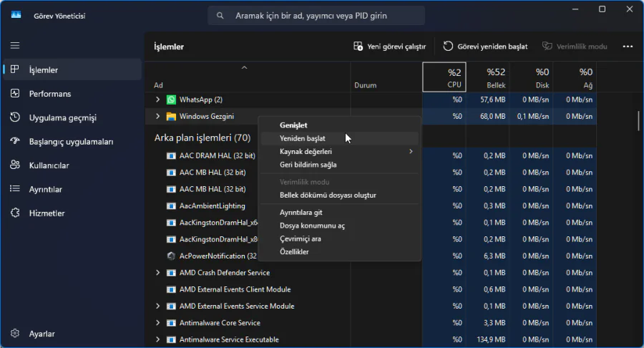Click Verimlilik modu toolbar button

point(574,47)
